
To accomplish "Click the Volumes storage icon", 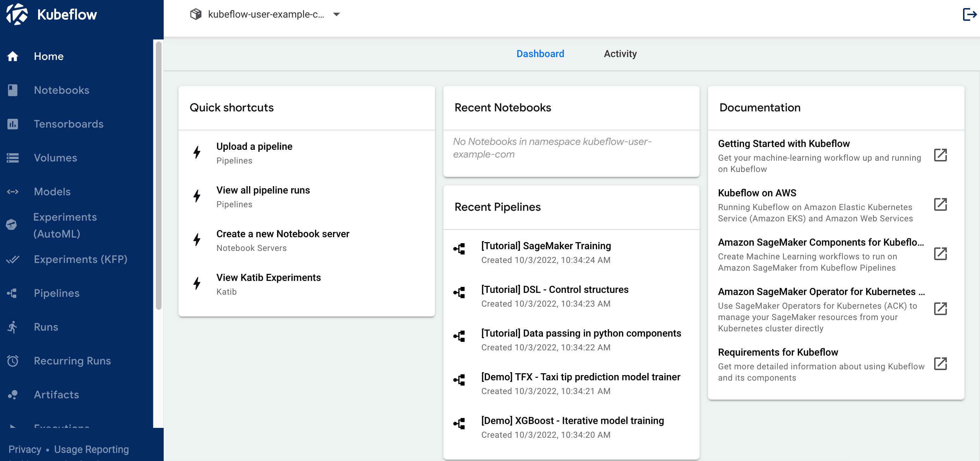I will (13, 158).
